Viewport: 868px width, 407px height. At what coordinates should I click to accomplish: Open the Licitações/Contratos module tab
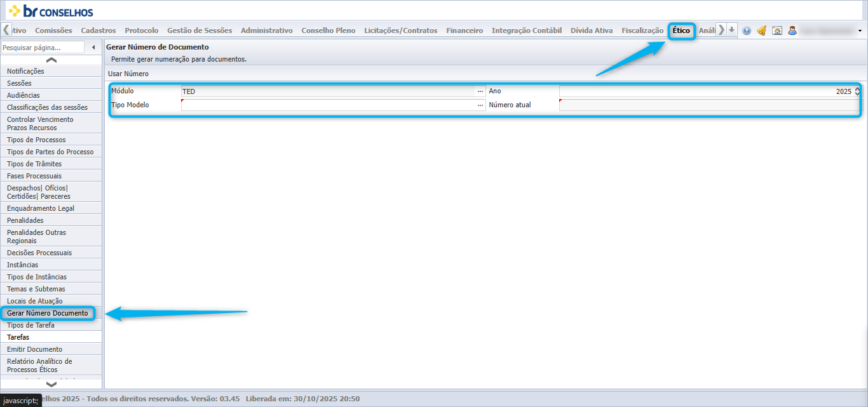point(401,30)
